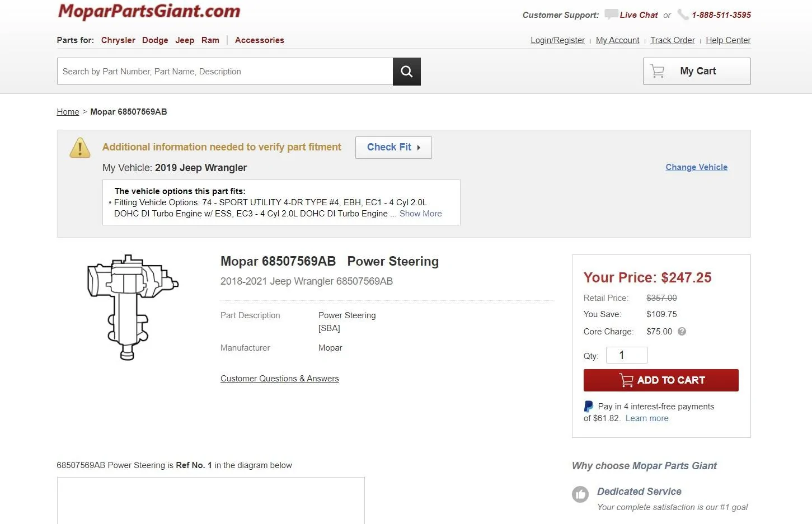Expand Show More fitting options
Screen dimensions: 812x524
point(420,214)
